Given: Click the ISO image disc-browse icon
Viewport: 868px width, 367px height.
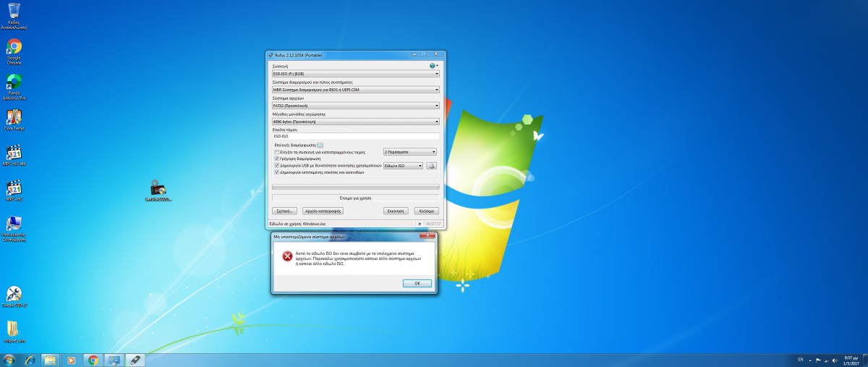Looking at the screenshot, I should pos(431,166).
